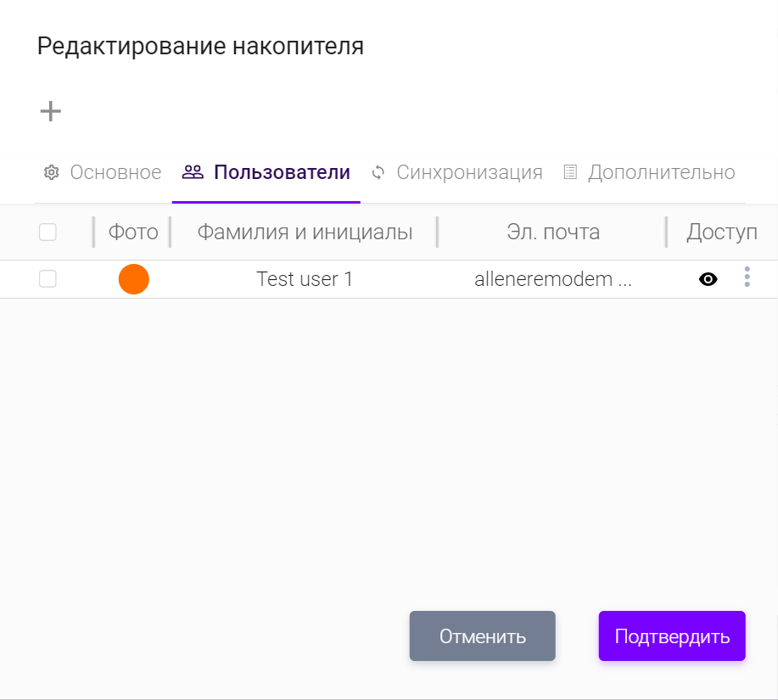Click the sync arrows icon beside Синхронизация
778x700 pixels.
pos(378,173)
